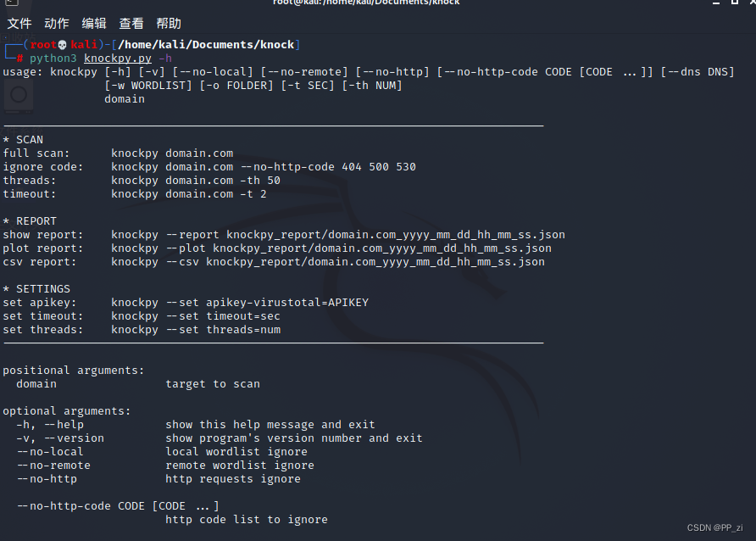Open the underlined knockpy.py link

point(117,58)
